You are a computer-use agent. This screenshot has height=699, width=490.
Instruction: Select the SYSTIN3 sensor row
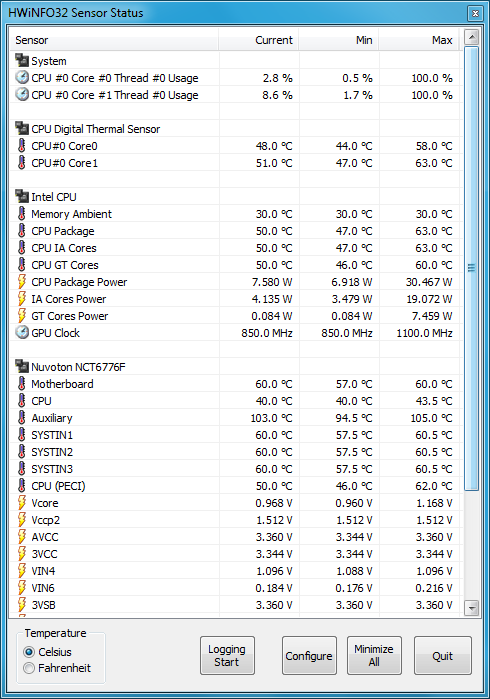pyautogui.click(x=235, y=469)
